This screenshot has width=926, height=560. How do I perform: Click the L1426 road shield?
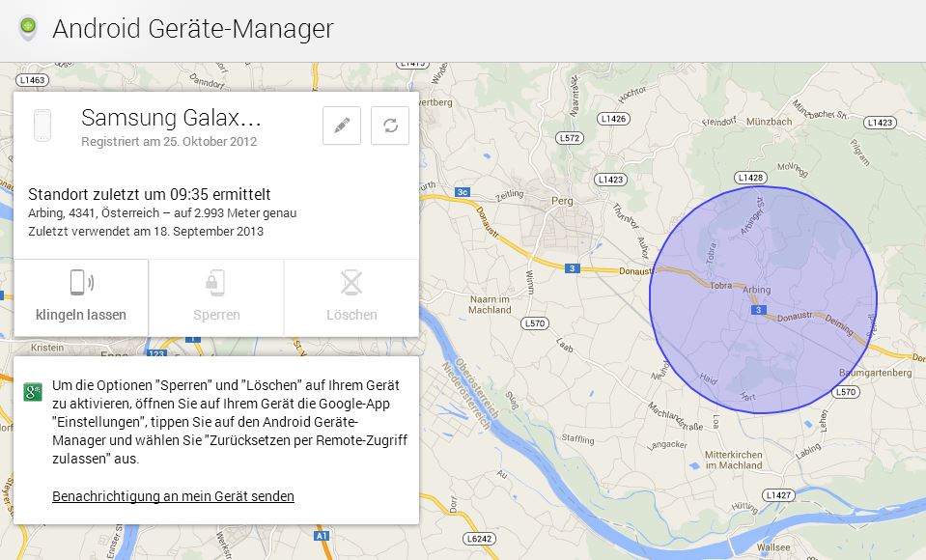click(x=613, y=119)
